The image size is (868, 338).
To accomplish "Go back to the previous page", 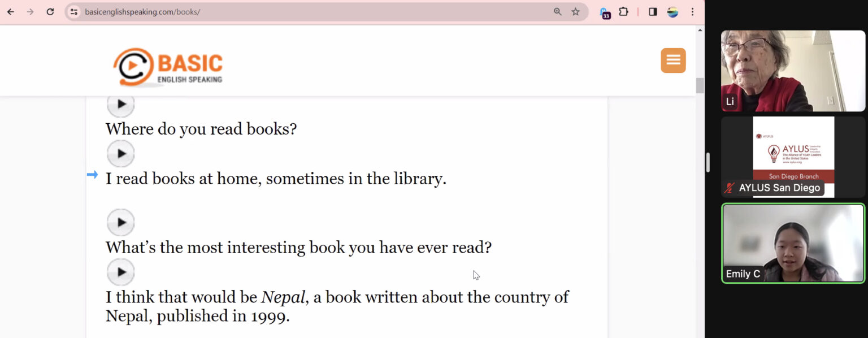I will click(x=11, y=11).
